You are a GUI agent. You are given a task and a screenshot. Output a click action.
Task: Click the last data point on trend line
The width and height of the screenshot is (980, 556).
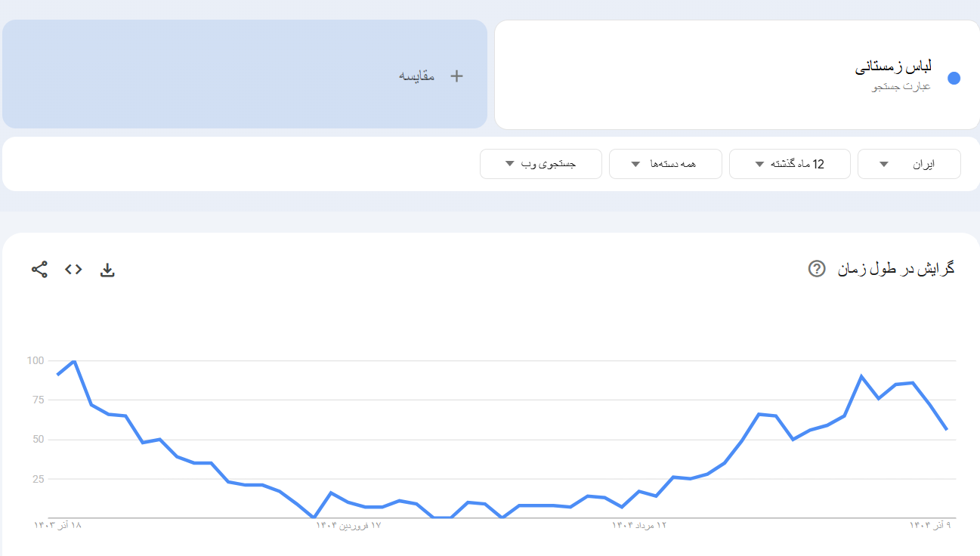pos(946,429)
